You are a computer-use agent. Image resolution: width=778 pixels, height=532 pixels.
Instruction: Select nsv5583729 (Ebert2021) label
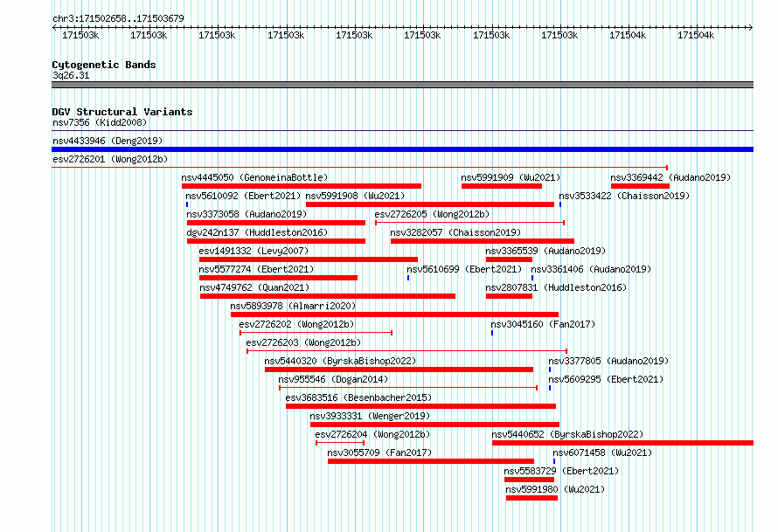click(562, 471)
